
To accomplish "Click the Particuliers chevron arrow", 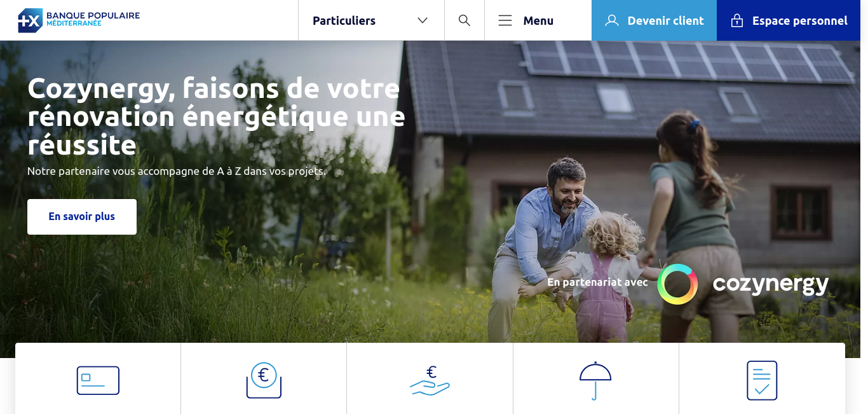I will tap(423, 20).
